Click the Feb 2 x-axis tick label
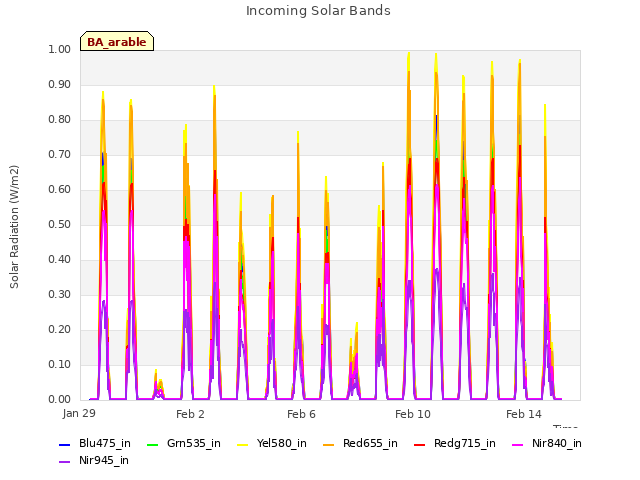640x480 pixels. [190, 414]
